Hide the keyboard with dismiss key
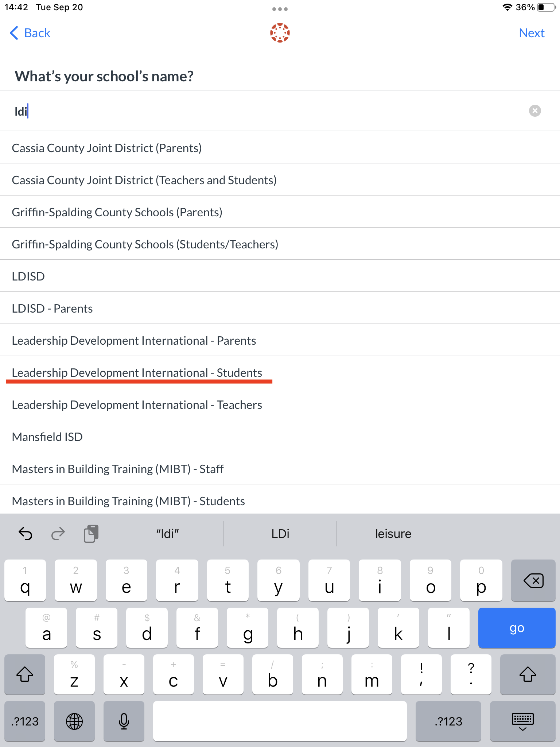The height and width of the screenshot is (747, 560). click(522, 721)
